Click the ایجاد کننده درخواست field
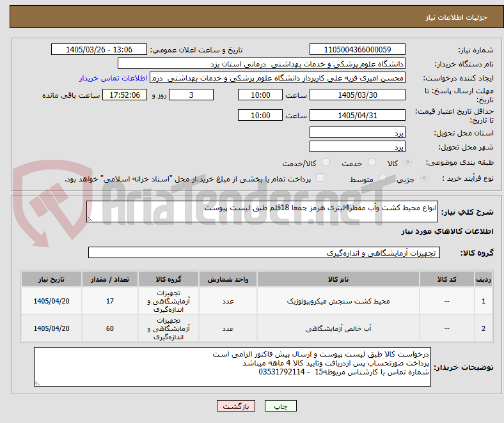504x423 pixels. pyautogui.click(x=278, y=78)
